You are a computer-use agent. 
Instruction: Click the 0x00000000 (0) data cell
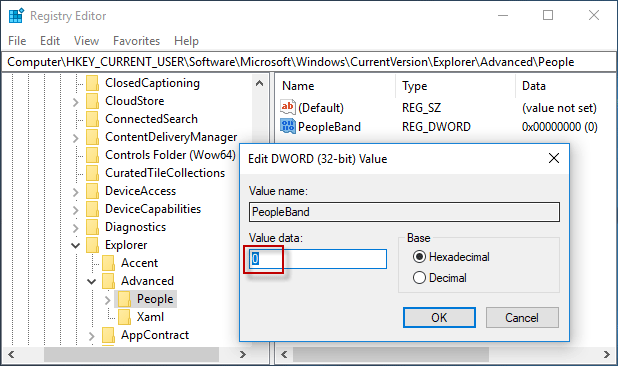click(x=559, y=127)
